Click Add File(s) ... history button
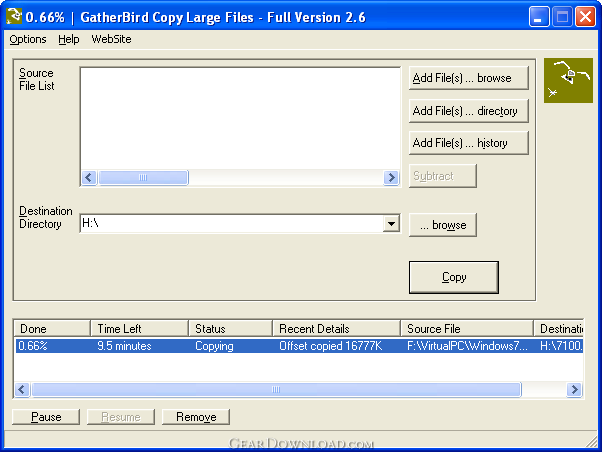The height and width of the screenshot is (452, 602). tap(468, 143)
